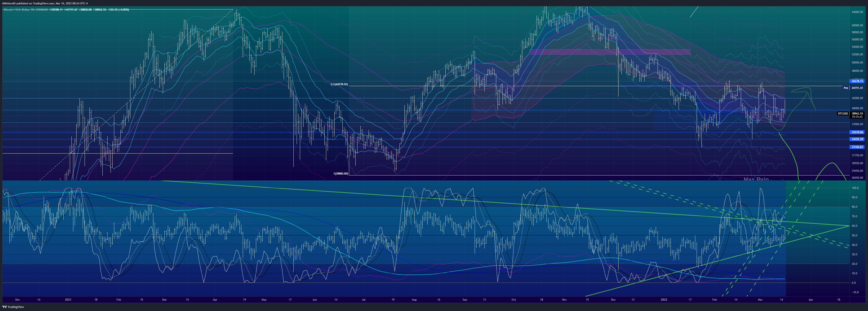Click the Oct label on time axis
Viewport: 868px width, 311px height.
tap(514, 299)
